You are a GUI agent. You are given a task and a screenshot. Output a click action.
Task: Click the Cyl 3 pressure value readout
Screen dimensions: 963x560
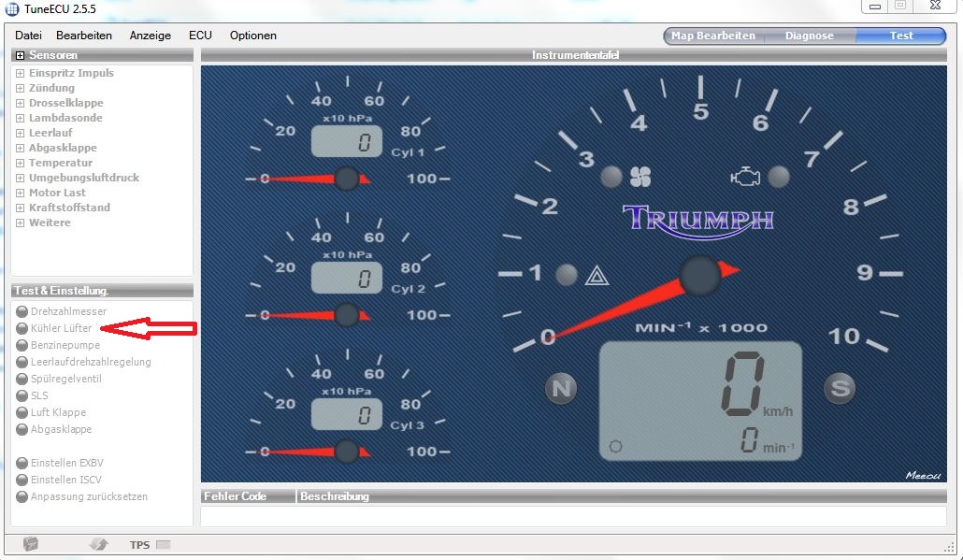pos(347,414)
